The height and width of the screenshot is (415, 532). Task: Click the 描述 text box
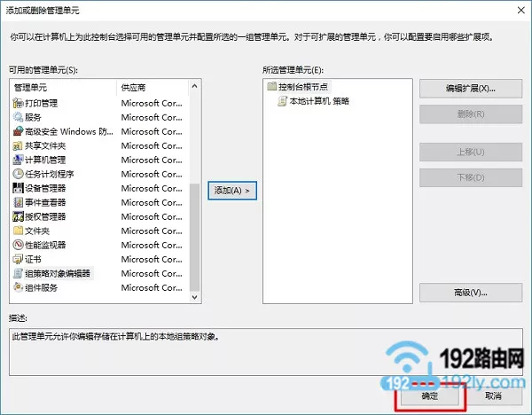tap(266, 352)
